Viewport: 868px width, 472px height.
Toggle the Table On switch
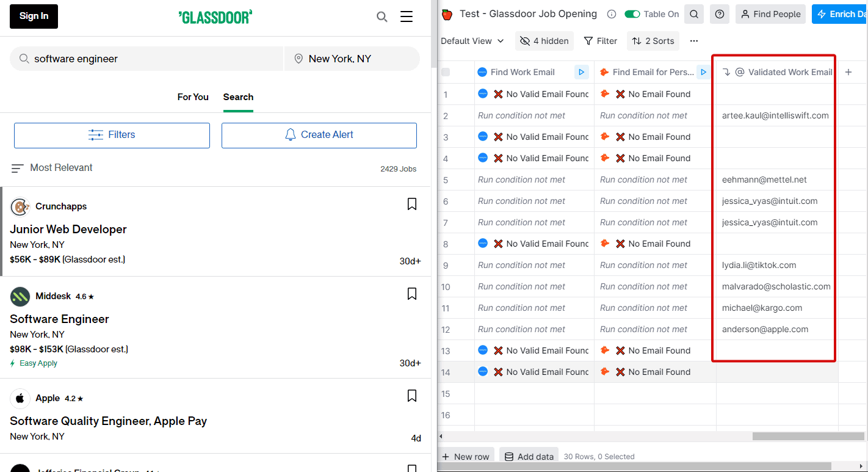[632, 13]
